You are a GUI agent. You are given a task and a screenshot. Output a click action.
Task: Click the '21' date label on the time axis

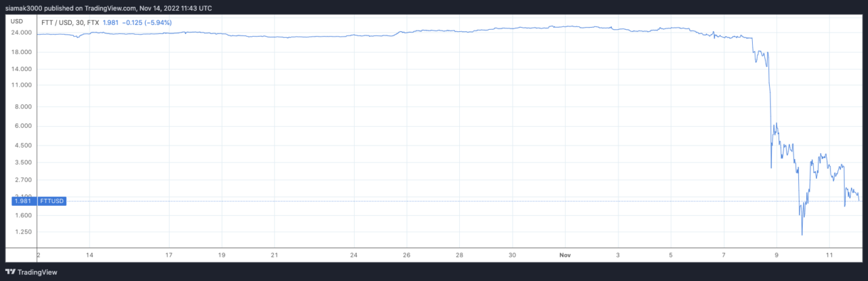pos(274,255)
